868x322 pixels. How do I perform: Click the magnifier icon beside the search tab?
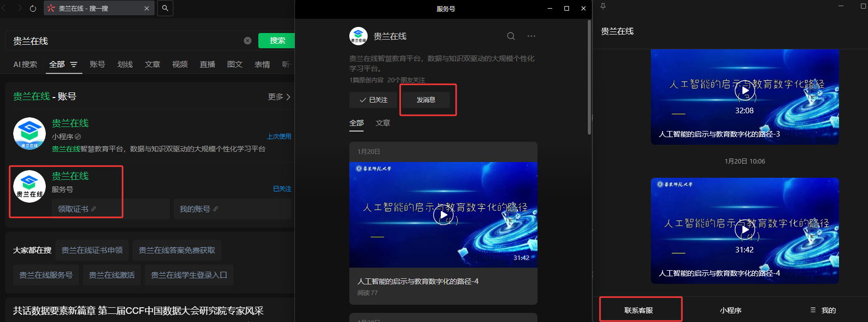pyautogui.click(x=165, y=8)
